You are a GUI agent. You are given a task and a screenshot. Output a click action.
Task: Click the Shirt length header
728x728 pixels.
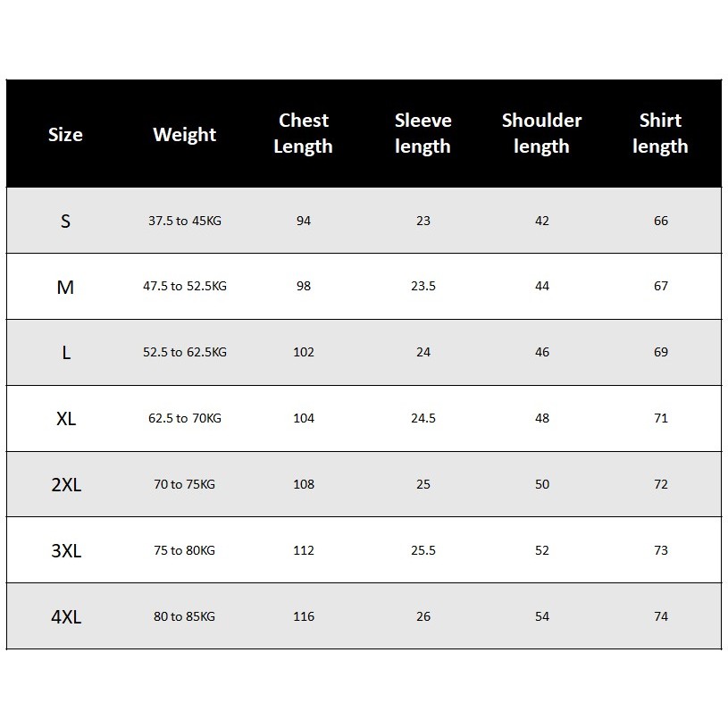tap(660, 133)
